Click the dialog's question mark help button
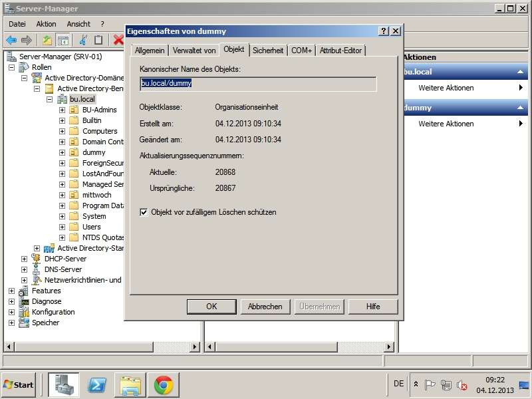 coord(384,31)
